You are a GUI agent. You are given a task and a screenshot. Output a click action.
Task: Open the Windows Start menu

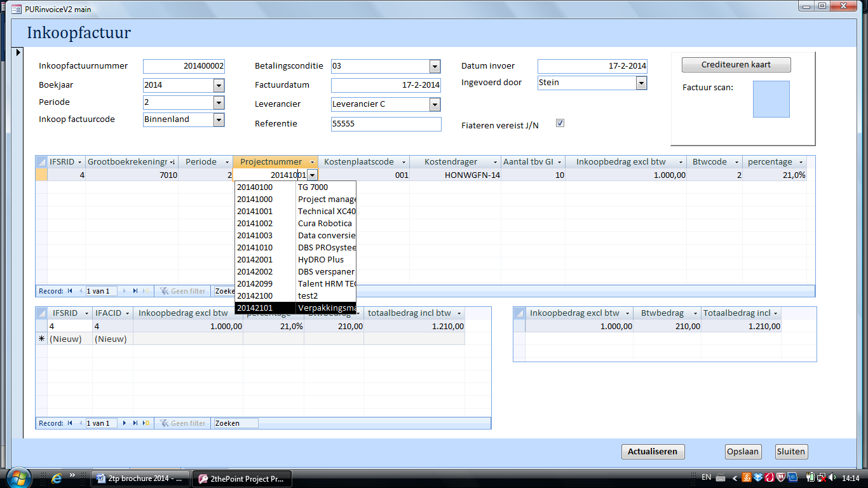point(17,478)
